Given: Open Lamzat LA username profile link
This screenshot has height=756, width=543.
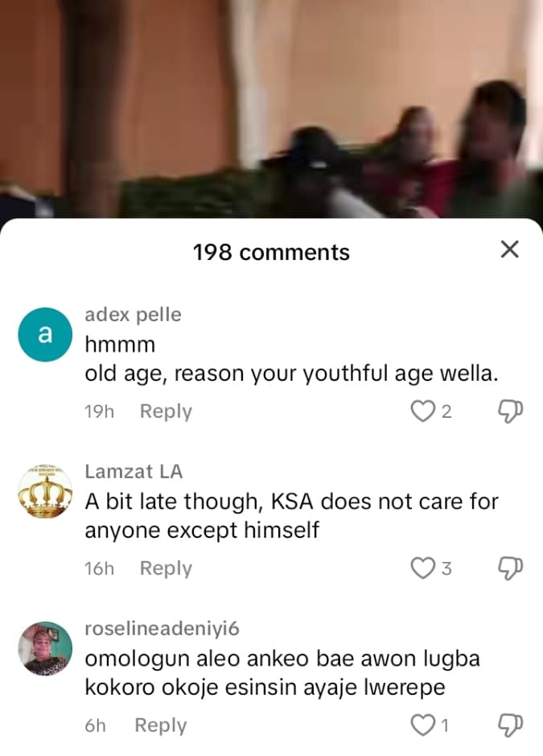Looking at the screenshot, I should (134, 471).
